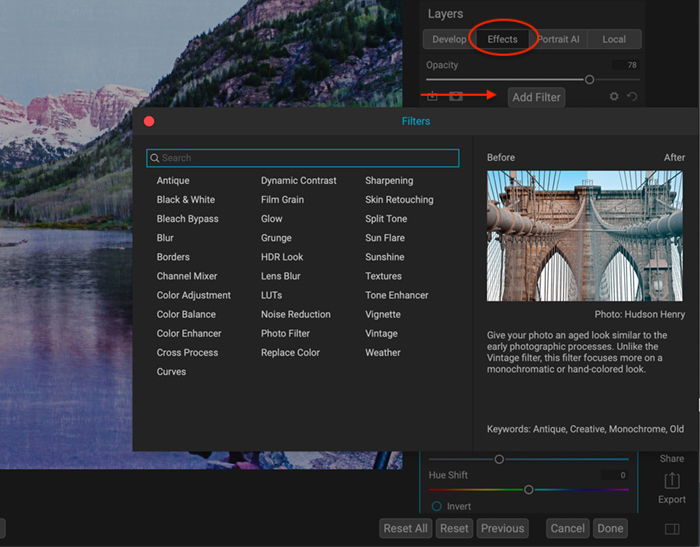The height and width of the screenshot is (547, 700).
Task: Close the Filters window with red dot
Action: pos(149,121)
